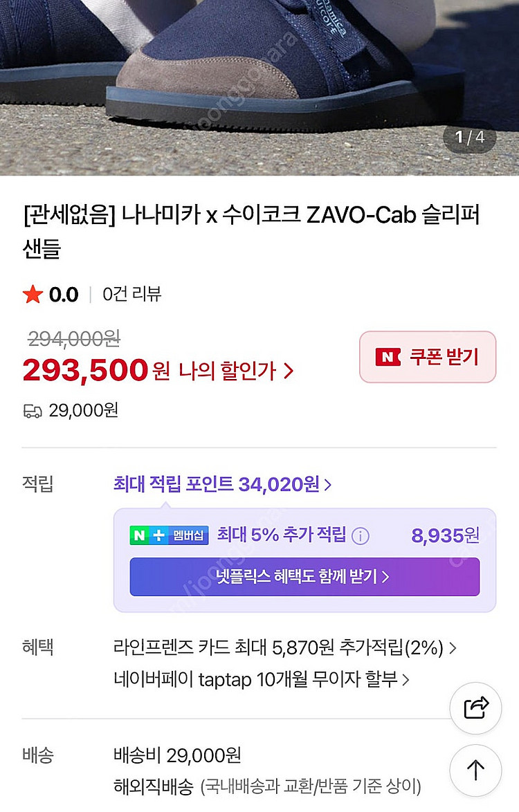Tap the info icon beside 추가 적립
Screen dimensions: 519x812
(x=361, y=535)
